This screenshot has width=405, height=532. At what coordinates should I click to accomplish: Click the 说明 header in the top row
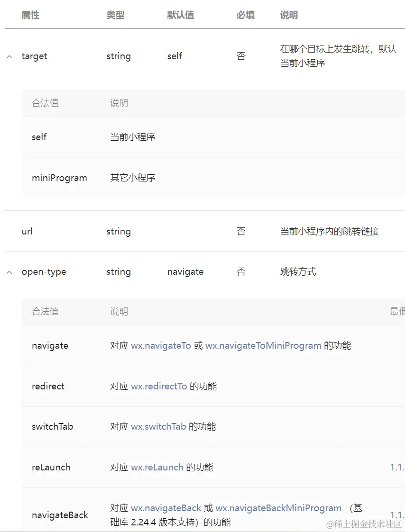(x=289, y=15)
